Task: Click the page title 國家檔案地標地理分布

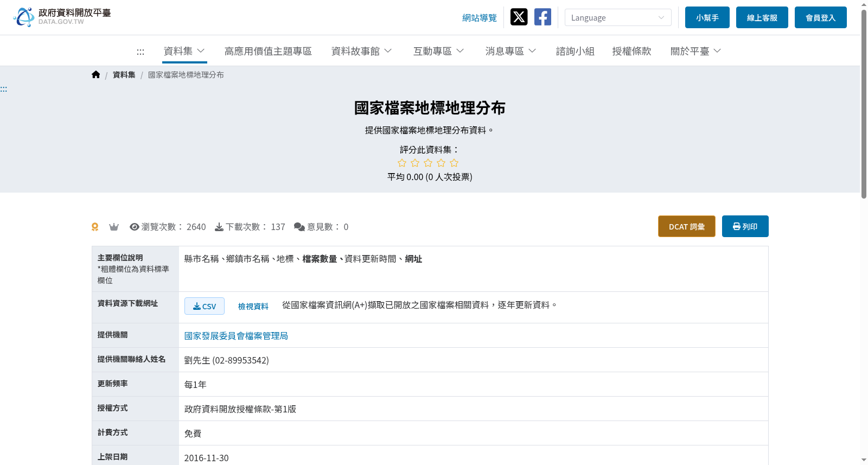Action: 430,108
